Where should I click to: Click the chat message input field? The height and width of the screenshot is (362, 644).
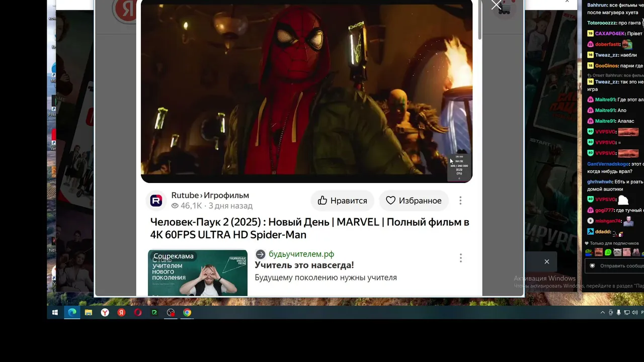click(614, 266)
